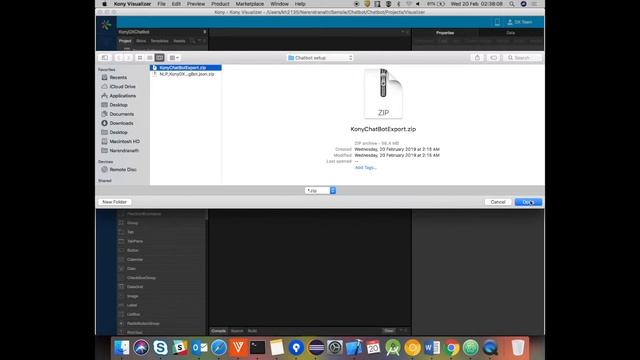Go back in the file dialog
The width and height of the screenshot is (640, 360).
119,58
